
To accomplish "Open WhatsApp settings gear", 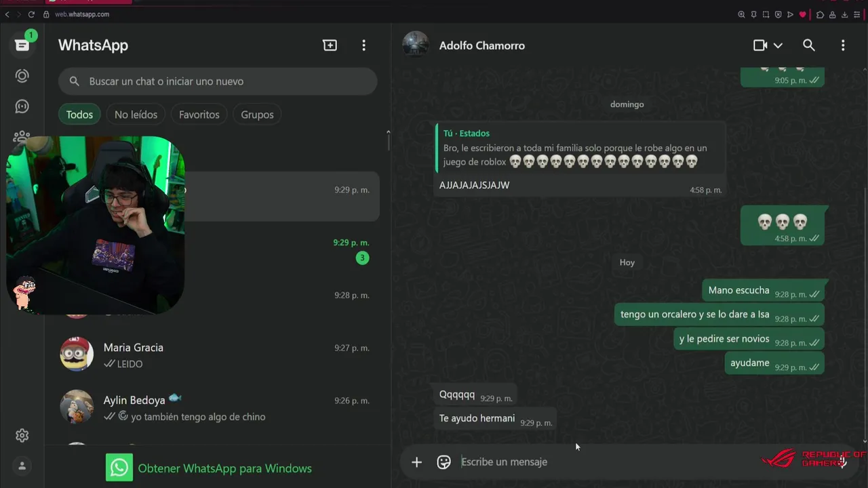I will pos(22,435).
